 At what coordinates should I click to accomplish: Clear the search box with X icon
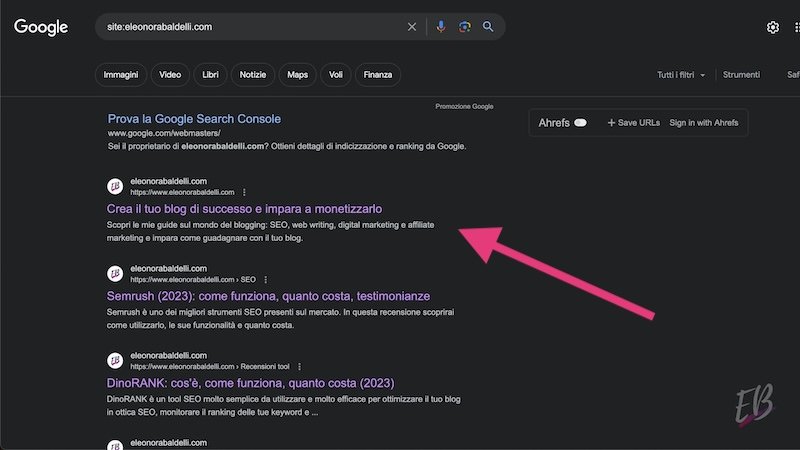(412, 27)
